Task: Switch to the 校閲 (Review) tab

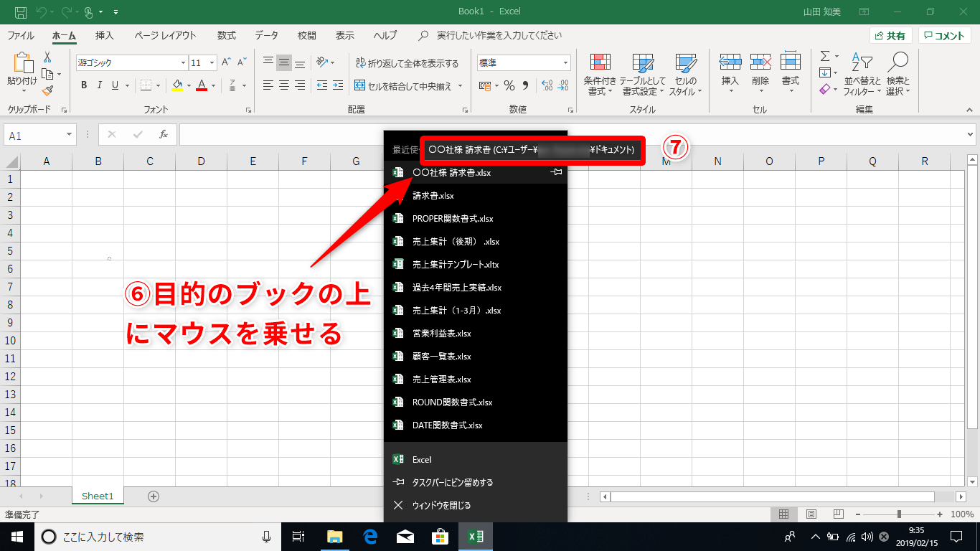Action: point(307,35)
